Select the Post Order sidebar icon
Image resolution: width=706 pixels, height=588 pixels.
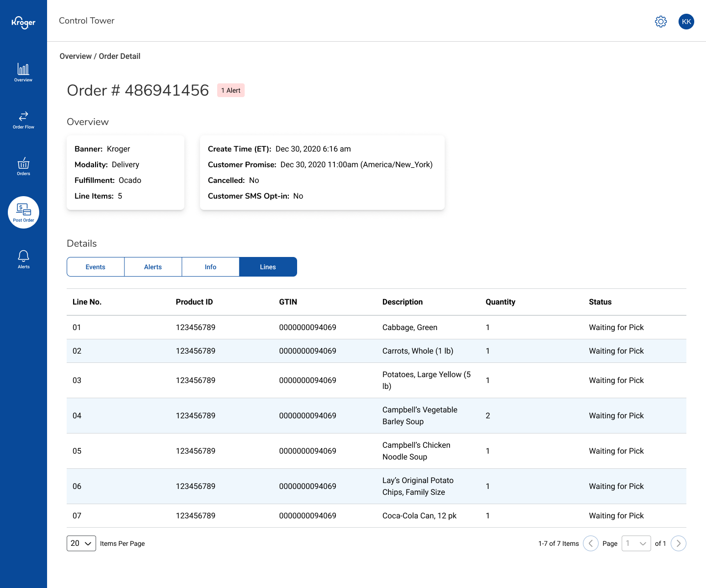[x=24, y=212]
